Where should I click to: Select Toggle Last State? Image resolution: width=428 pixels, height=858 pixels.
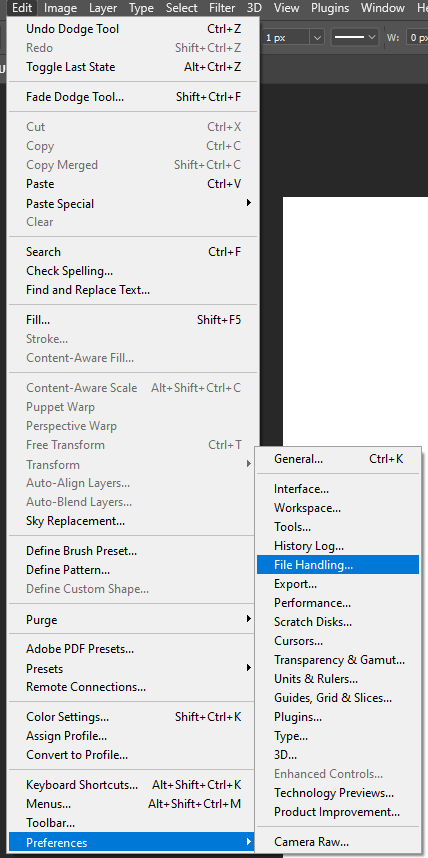pos(133,67)
